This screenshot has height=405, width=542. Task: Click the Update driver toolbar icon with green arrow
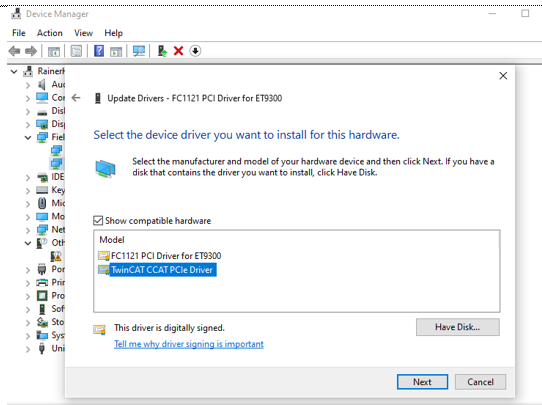coord(162,51)
